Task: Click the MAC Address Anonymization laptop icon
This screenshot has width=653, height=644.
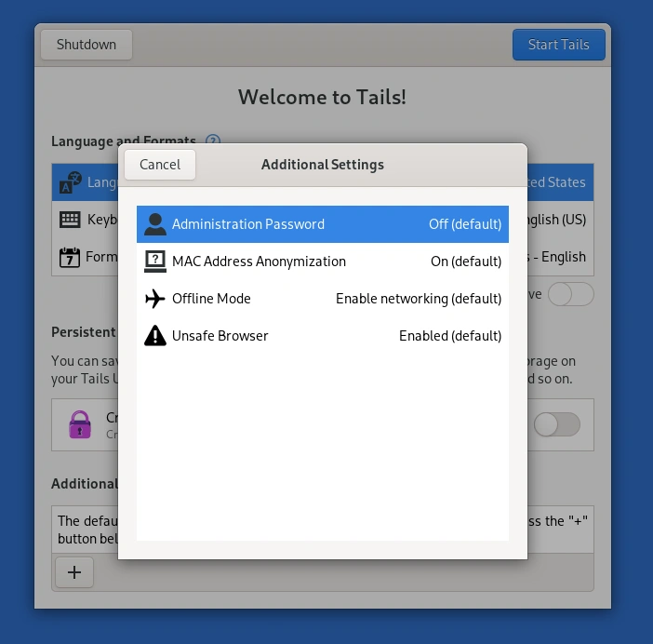Action: point(155,262)
